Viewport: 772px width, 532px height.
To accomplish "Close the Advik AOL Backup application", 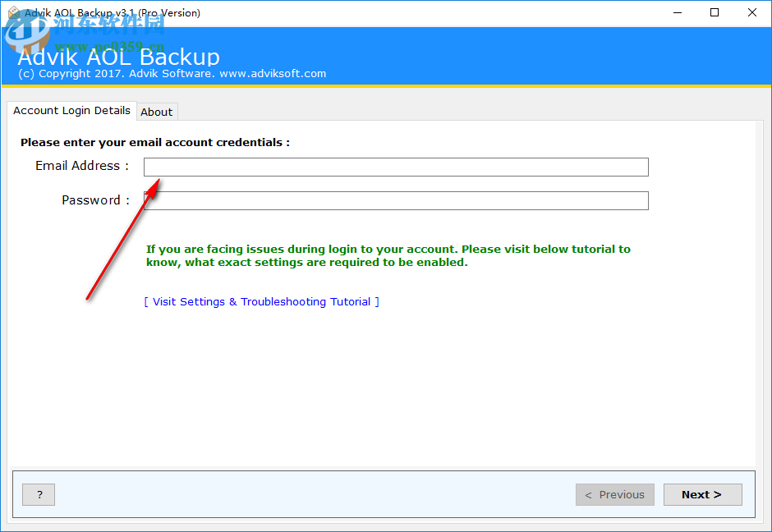I will (752, 12).
